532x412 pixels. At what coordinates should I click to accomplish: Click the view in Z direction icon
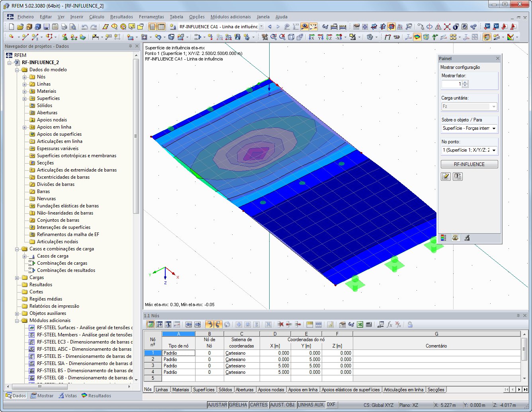tap(329, 37)
